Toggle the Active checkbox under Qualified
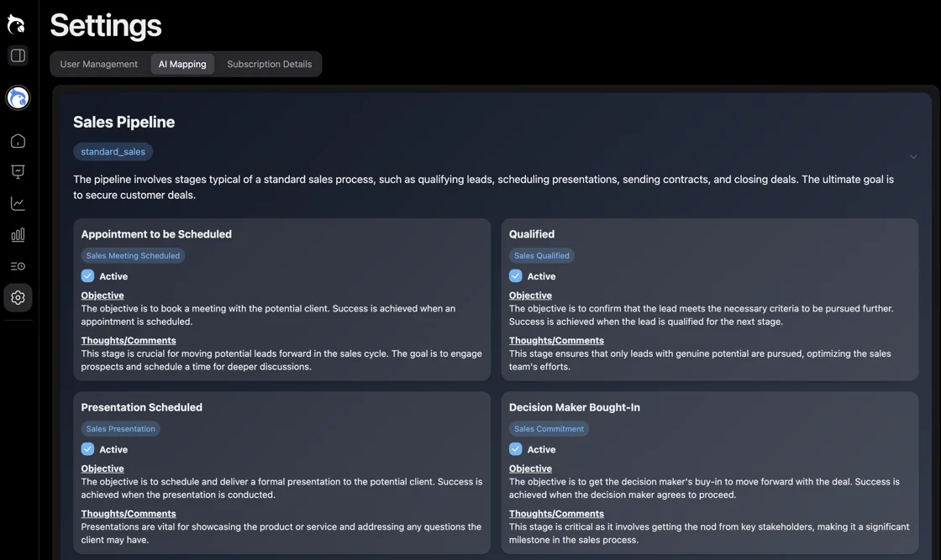 [x=516, y=276]
